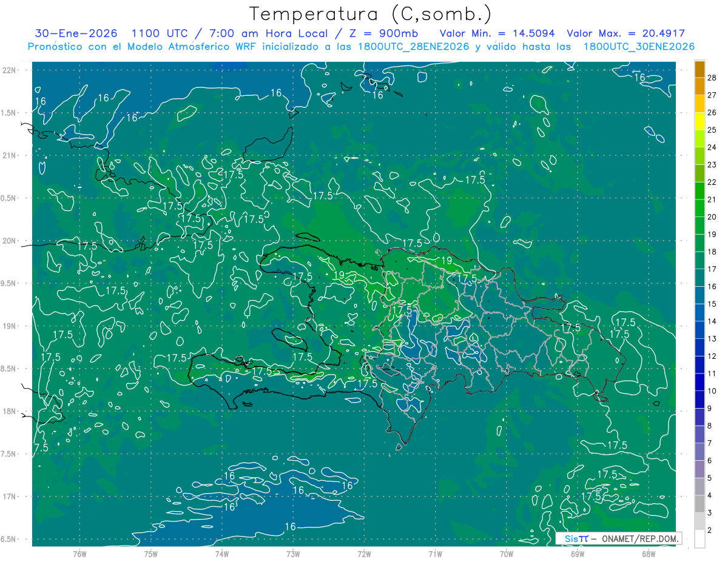728x562 pixels.
Task: Click 'Pronóstico con el Modelo Atmósferico WRF' text
Action: [143, 47]
